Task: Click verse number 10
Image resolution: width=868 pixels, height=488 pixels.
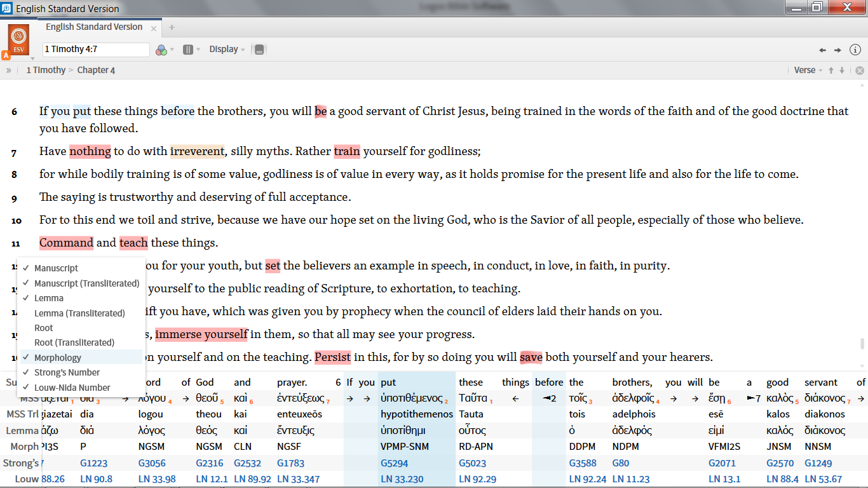Action: (x=17, y=220)
